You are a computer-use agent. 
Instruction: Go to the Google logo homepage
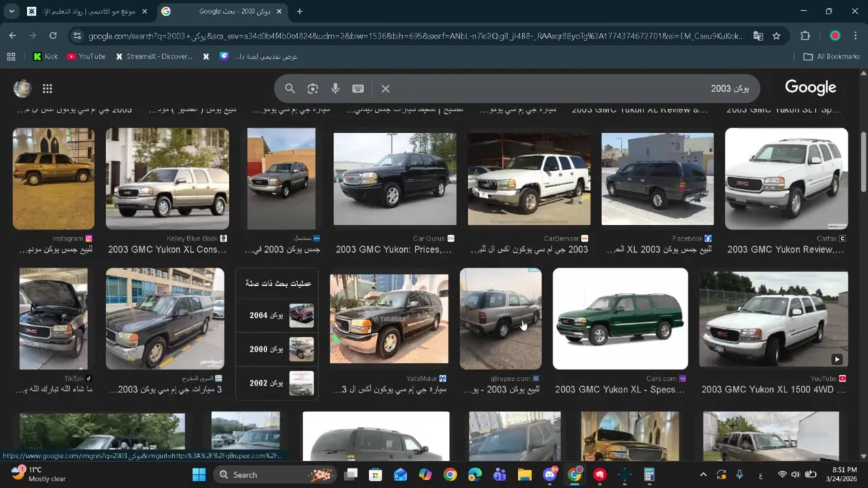tap(810, 88)
